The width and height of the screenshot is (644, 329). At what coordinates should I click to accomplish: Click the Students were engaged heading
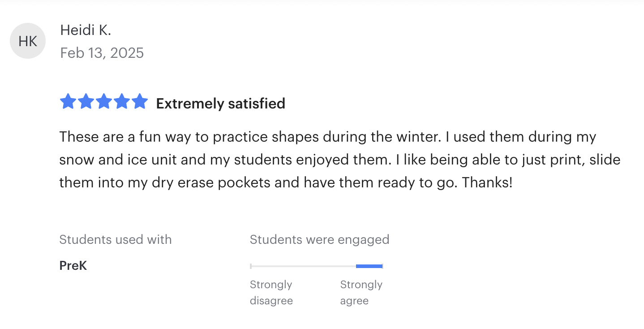319,239
